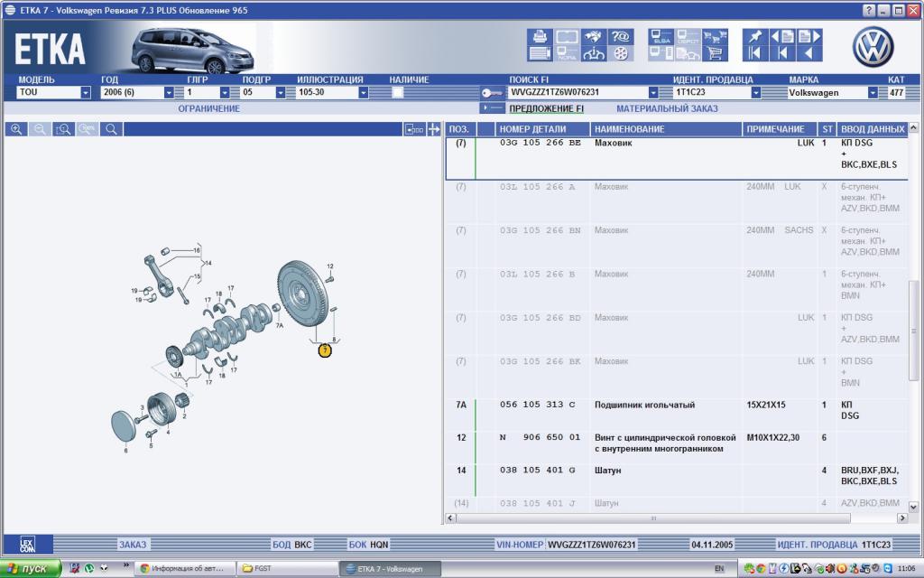Click Наименование column header
Viewport: 924px width, 578px height.
pyautogui.click(x=666, y=129)
